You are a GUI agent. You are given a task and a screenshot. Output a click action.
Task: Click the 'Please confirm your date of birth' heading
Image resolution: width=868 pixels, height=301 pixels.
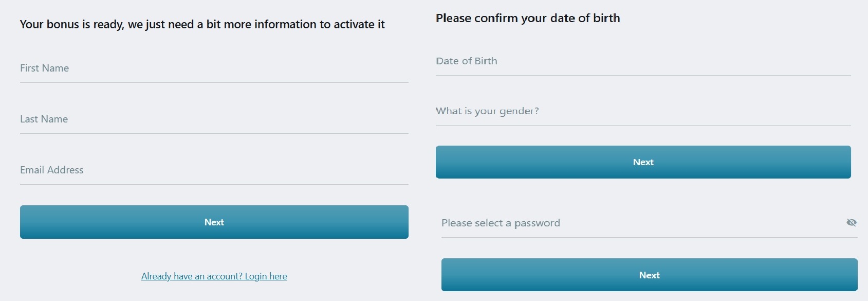click(x=528, y=18)
